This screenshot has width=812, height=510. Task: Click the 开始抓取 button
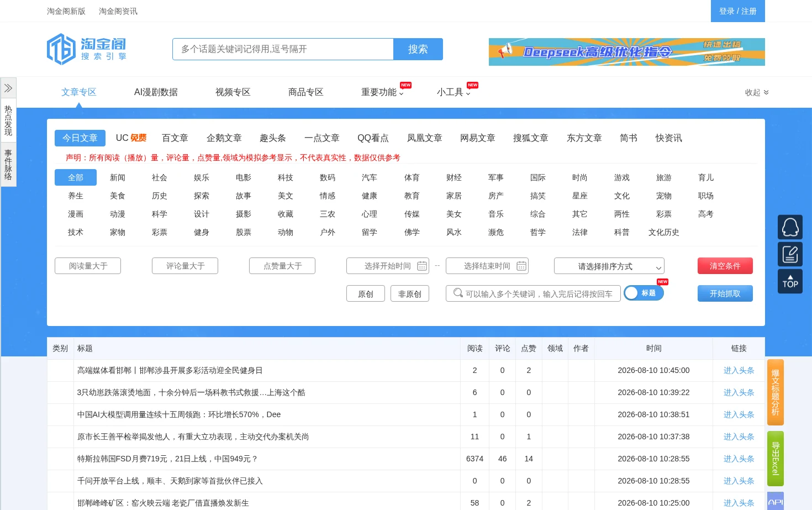[725, 293]
